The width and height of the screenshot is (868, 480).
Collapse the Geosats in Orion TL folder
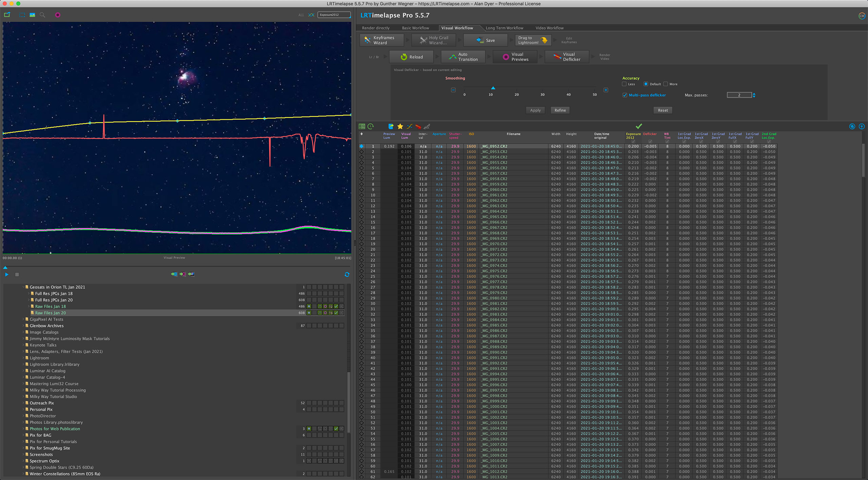[24, 287]
